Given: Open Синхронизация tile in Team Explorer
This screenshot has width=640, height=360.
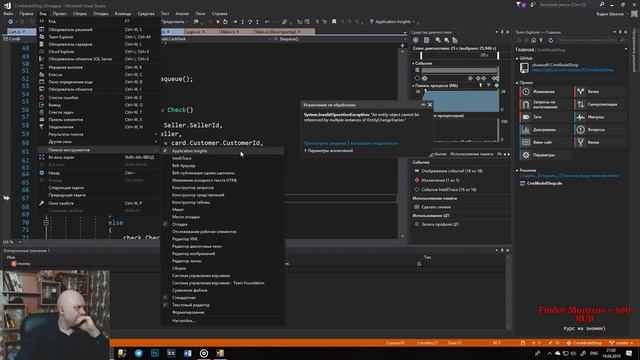Looking at the screenshot, I should [x=600, y=104].
